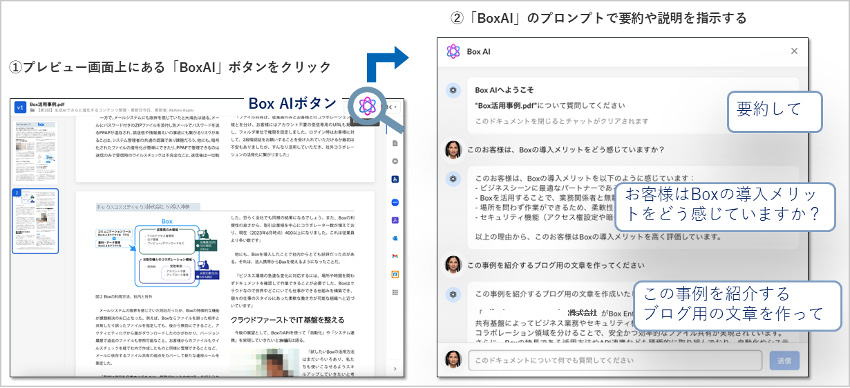The height and width of the screenshot is (388, 850).
Task: Focus the このドキュメントについて question input field
Action: [x=615, y=360]
